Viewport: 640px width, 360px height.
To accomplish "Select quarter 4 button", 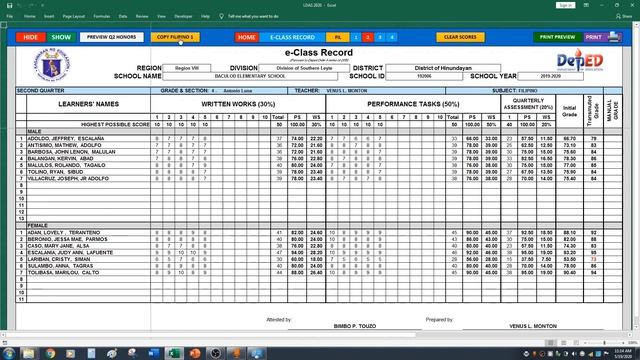I will tap(392, 37).
